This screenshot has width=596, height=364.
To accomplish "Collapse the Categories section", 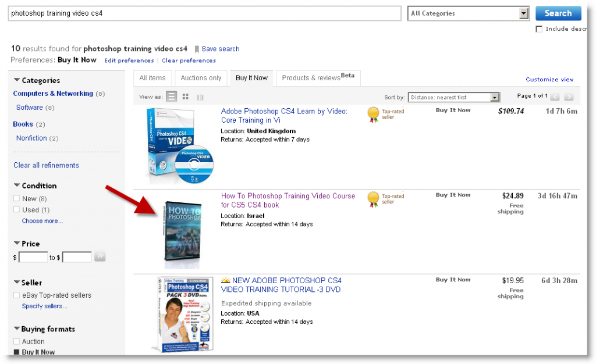I will (x=17, y=80).
